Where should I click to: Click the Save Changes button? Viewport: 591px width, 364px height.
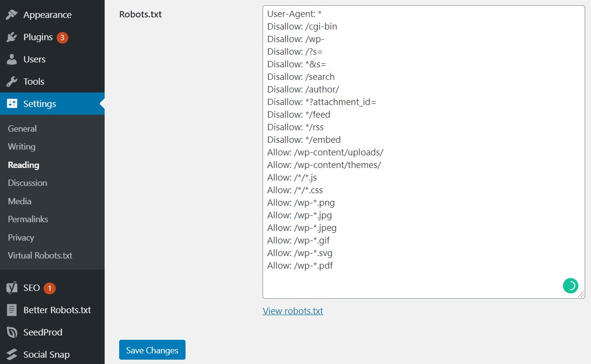tap(152, 349)
